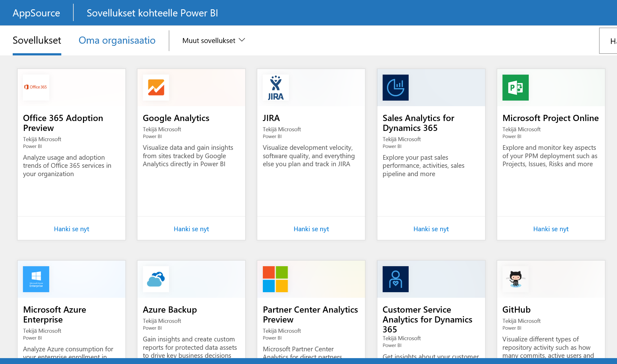This screenshot has height=364, width=617.
Task: Click 'Tekijä Microsoft' under Google Analytics
Action: pyautogui.click(x=162, y=129)
